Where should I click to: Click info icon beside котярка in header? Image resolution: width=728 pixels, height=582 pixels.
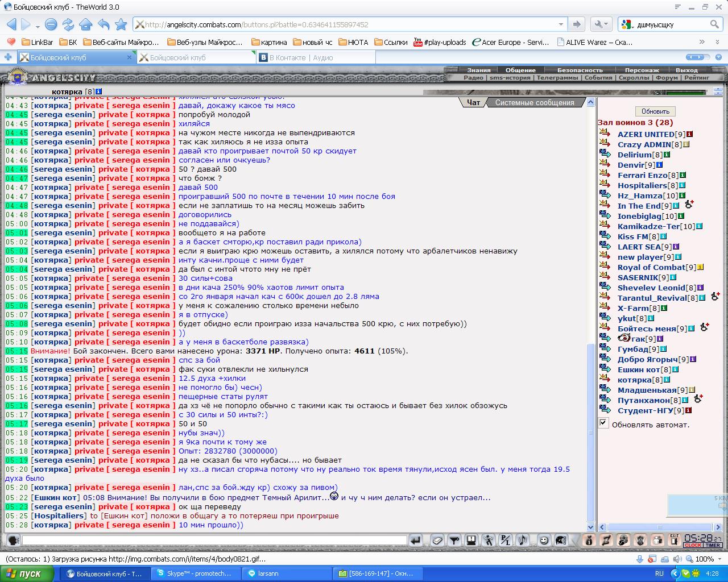click(x=98, y=91)
